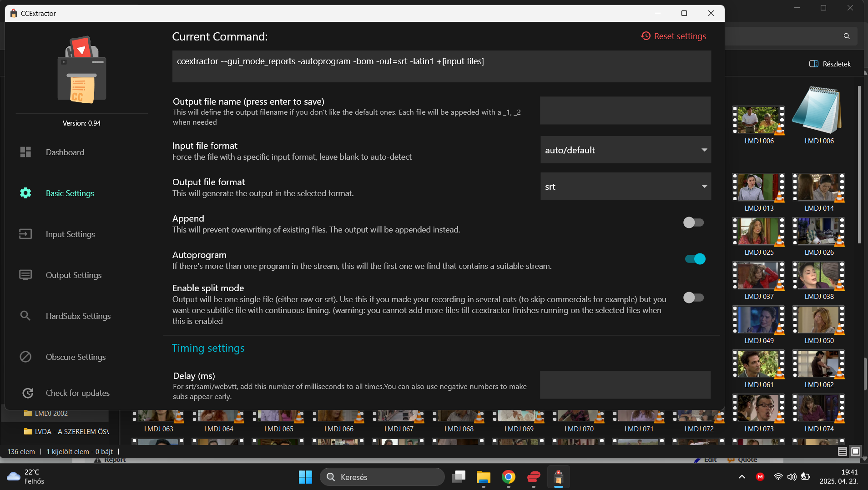868x490 pixels.
Task: Select the LMDJ 025 video thumbnail
Action: point(759,231)
